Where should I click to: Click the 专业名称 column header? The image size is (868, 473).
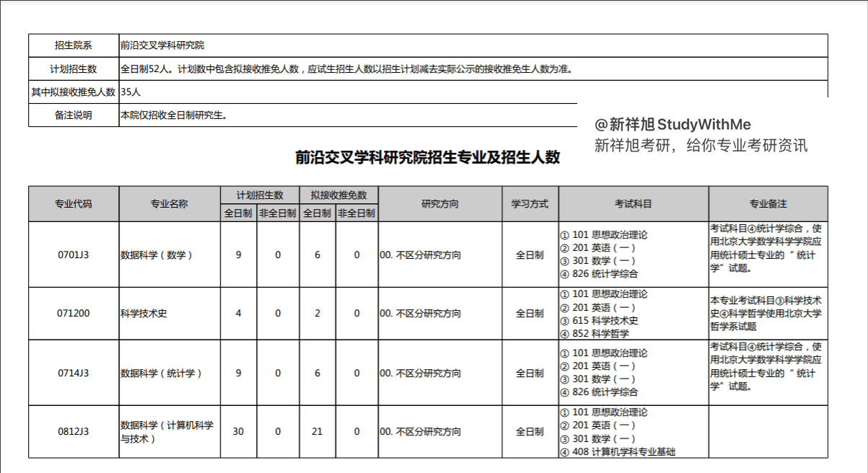click(170, 204)
